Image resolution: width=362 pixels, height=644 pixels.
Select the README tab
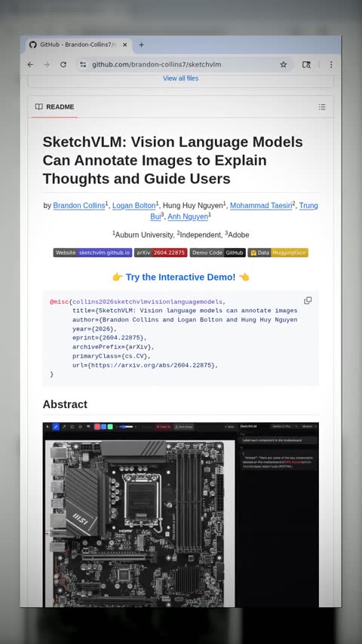coord(54,107)
